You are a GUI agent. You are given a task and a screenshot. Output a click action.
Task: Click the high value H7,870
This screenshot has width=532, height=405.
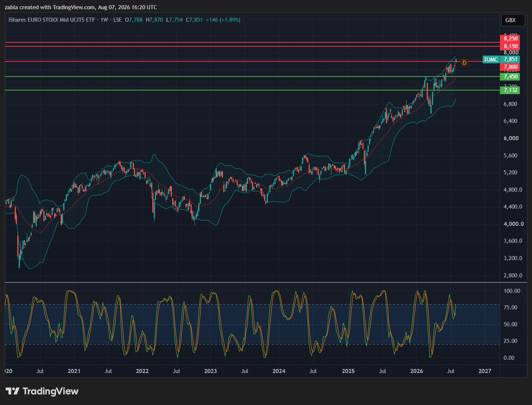coord(155,20)
